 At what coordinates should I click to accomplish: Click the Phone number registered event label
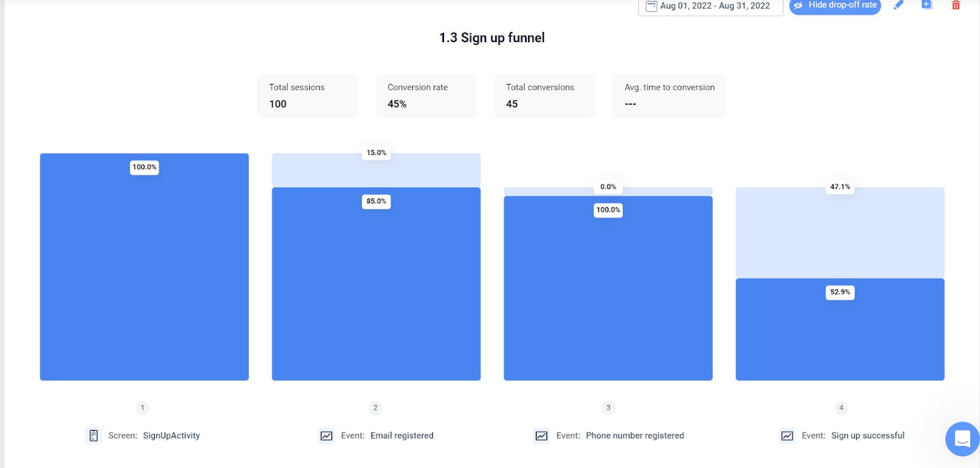coord(635,436)
